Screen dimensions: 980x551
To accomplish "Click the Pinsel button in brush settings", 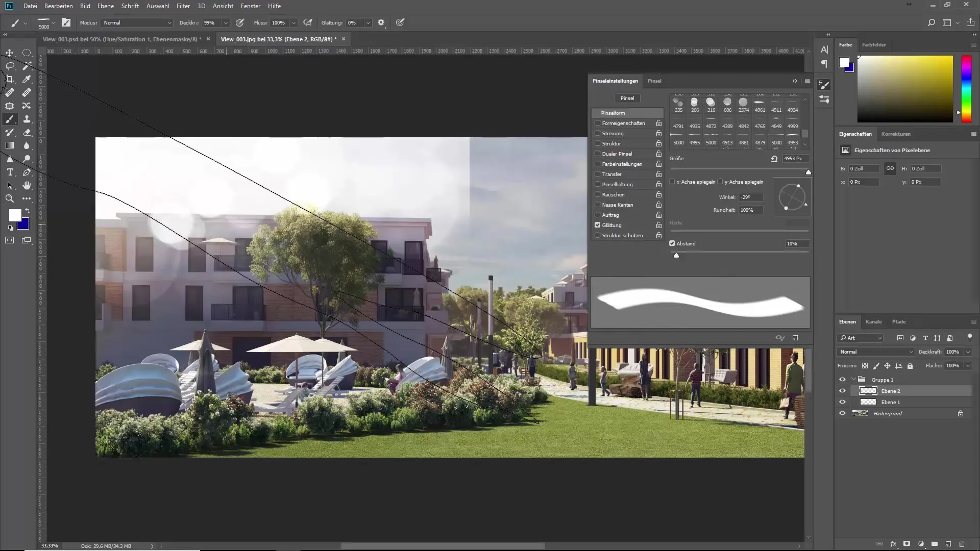I will pos(627,98).
